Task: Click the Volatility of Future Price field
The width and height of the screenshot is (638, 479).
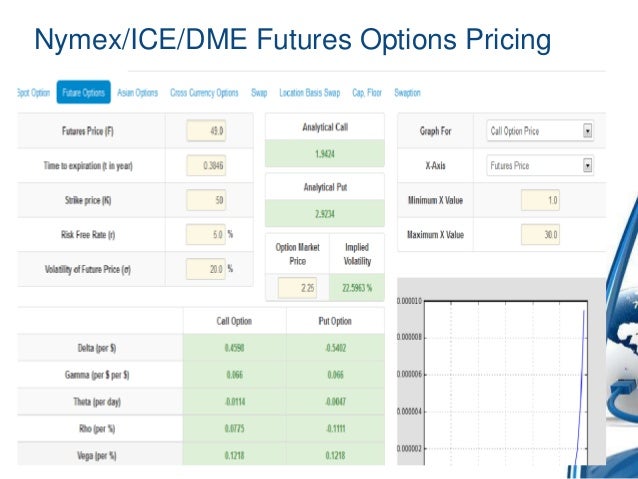Action: tap(208, 269)
